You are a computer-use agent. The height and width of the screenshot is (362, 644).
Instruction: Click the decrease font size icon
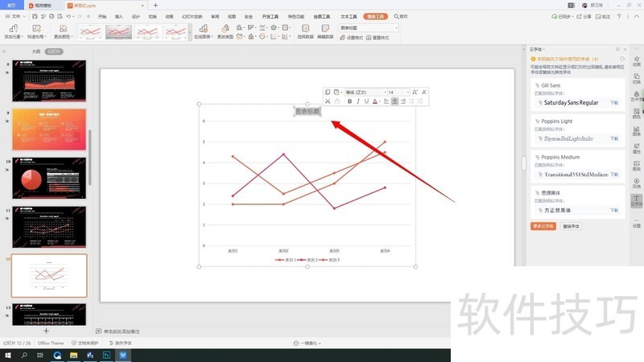424,93
